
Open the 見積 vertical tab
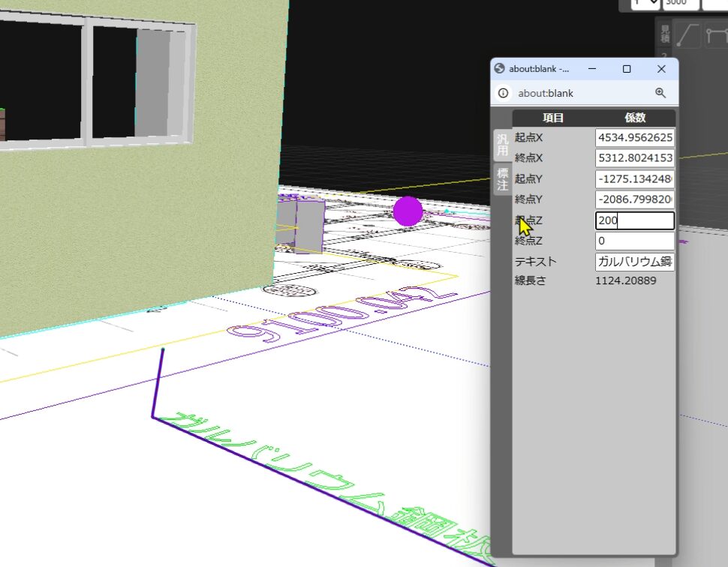tap(664, 34)
